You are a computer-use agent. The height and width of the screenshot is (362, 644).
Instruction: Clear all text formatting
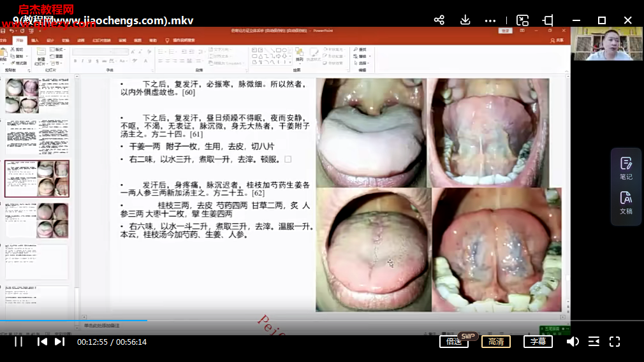click(149, 51)
